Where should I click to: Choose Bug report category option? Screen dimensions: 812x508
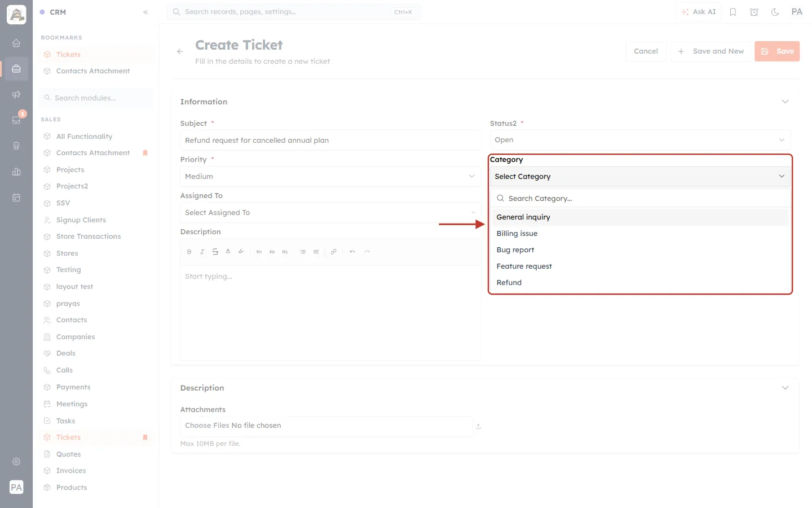(x=640, y=250)
